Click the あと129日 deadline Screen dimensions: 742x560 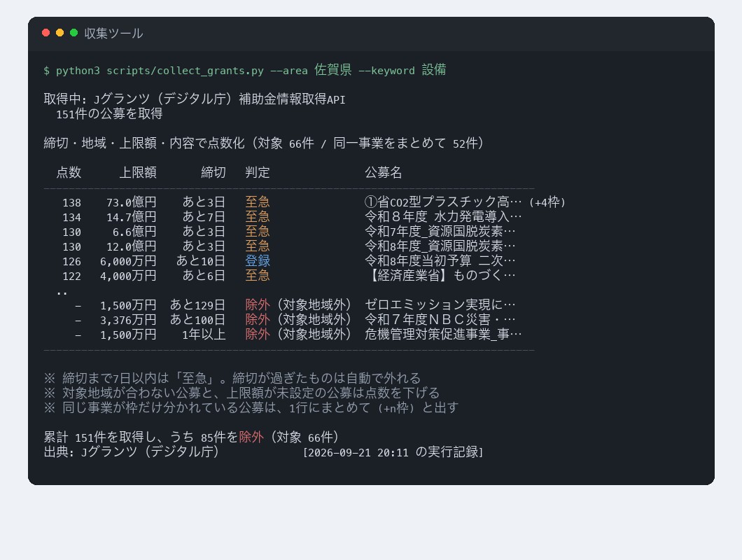point(198,305)
